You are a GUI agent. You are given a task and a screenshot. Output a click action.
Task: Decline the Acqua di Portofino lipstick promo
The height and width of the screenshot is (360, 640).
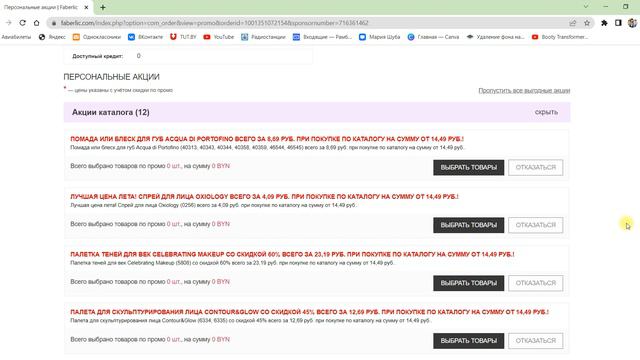point(536,167)
